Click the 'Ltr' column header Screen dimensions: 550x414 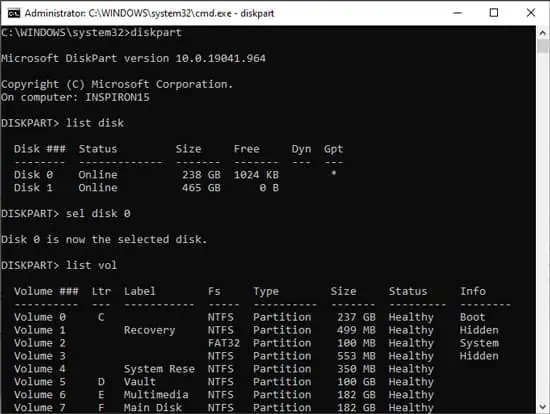(101, 291)
